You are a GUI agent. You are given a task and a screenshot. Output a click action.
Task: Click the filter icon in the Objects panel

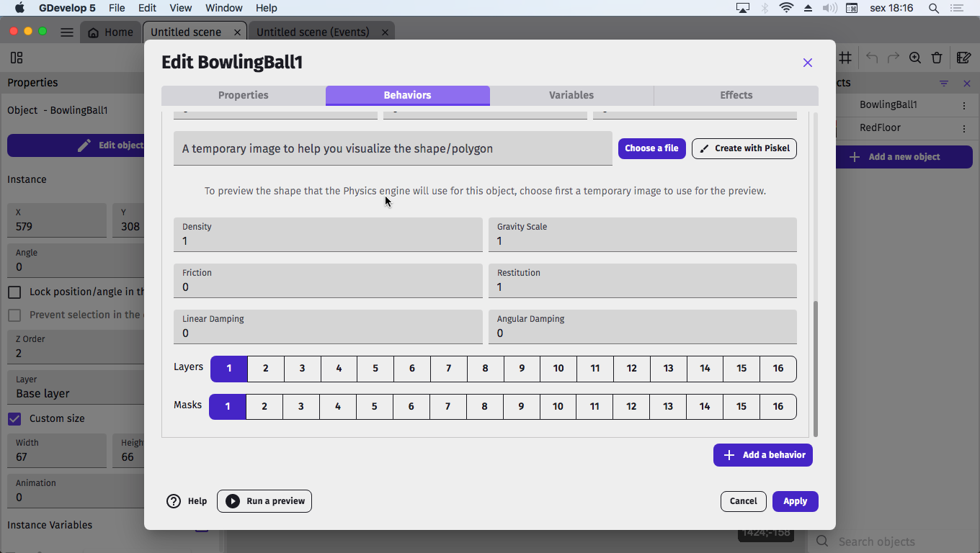[x=943, y=83]
